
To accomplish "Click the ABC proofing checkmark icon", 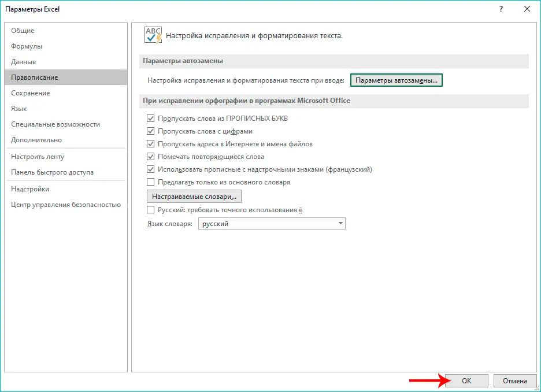I will (153, 35).
